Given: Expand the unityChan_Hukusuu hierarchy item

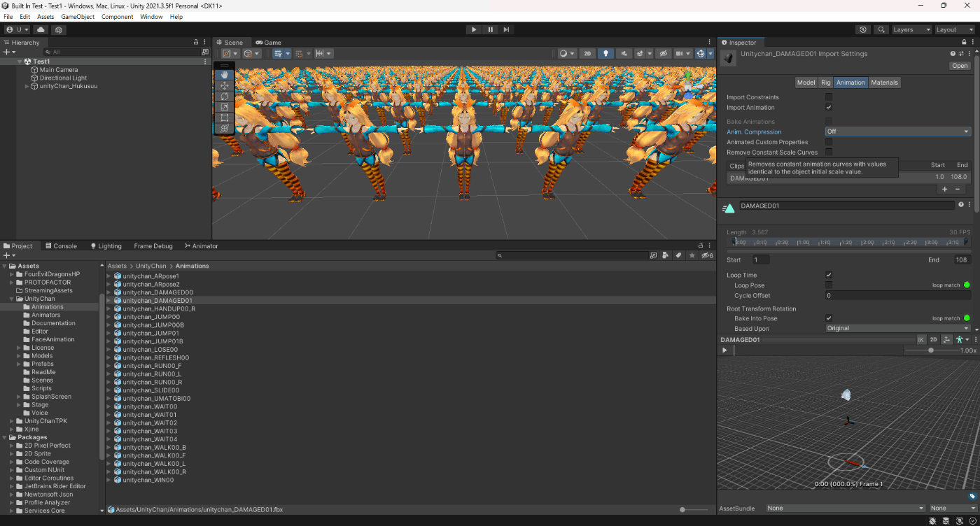Looking at the screenshot, I should pyautogui.click(x=27, y=87).
